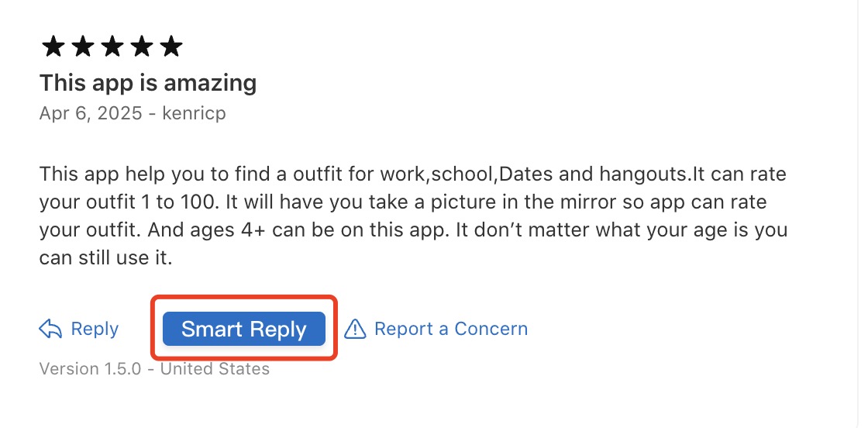Viewport: 868px width, 428px height.
Task: Click the fourth rating star
Action: coord(142,47)
